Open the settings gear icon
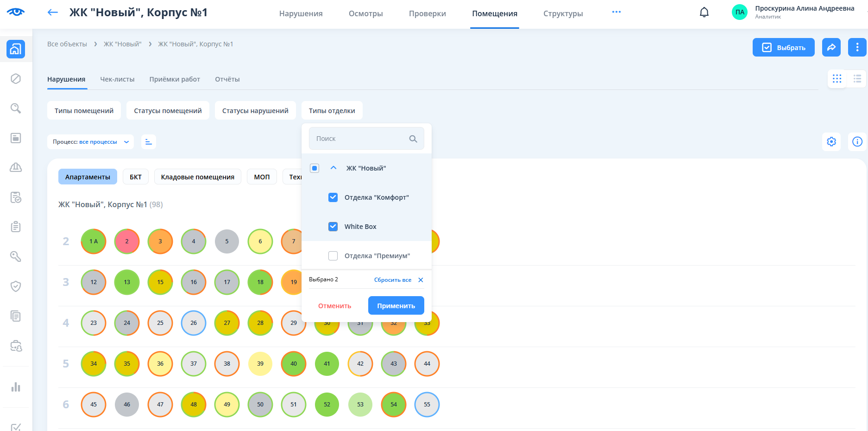Viewport: 868px width, 431px height. click(x=831, y=142)
